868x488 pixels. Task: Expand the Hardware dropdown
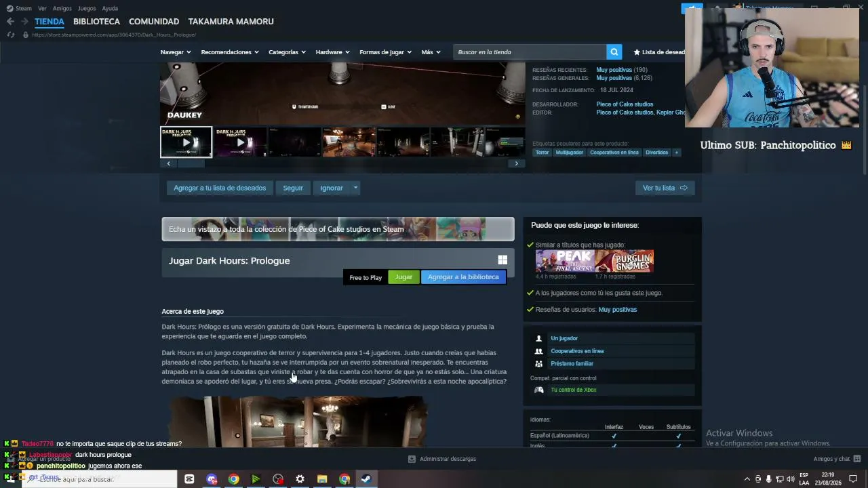pyautogui.click(x=332, y=52)
